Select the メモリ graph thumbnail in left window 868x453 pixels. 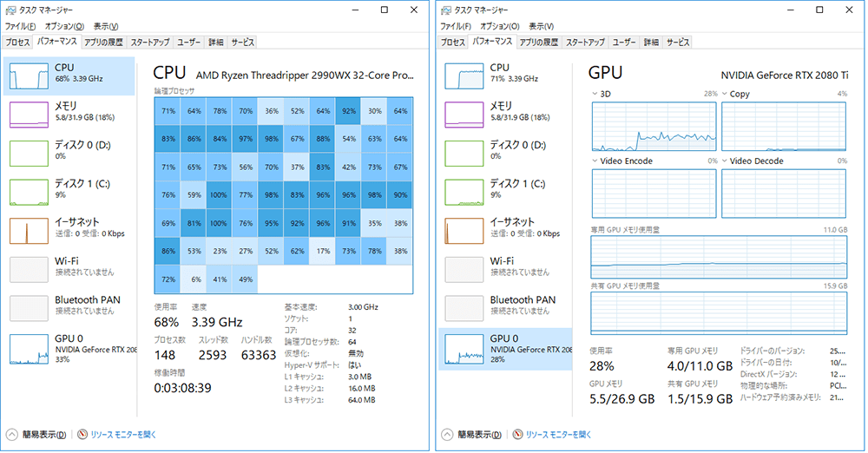pyautogui.click(x=29, y=115)
